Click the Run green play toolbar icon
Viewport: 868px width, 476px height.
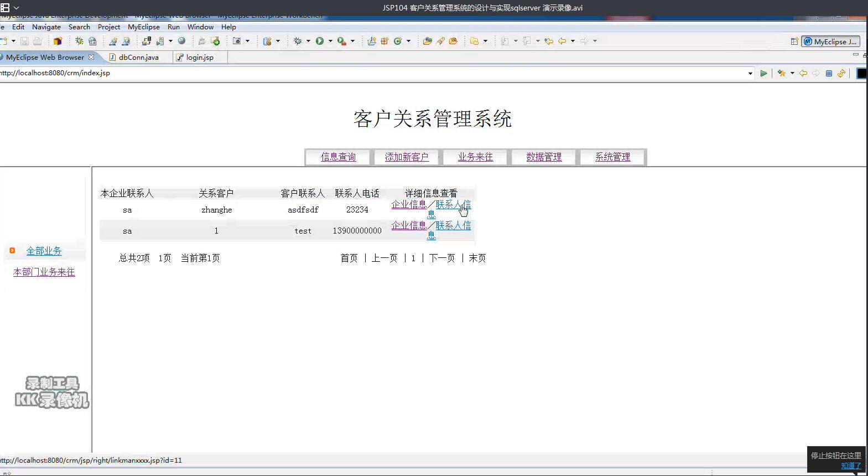[x=320, y=41]
